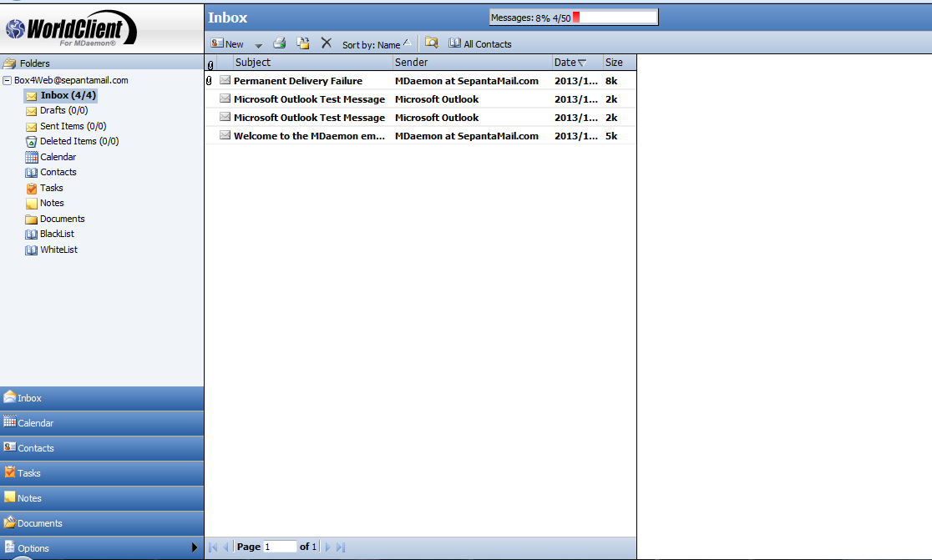
Task: Click the printer icon in the toolbar
Action: pos(280,43)
